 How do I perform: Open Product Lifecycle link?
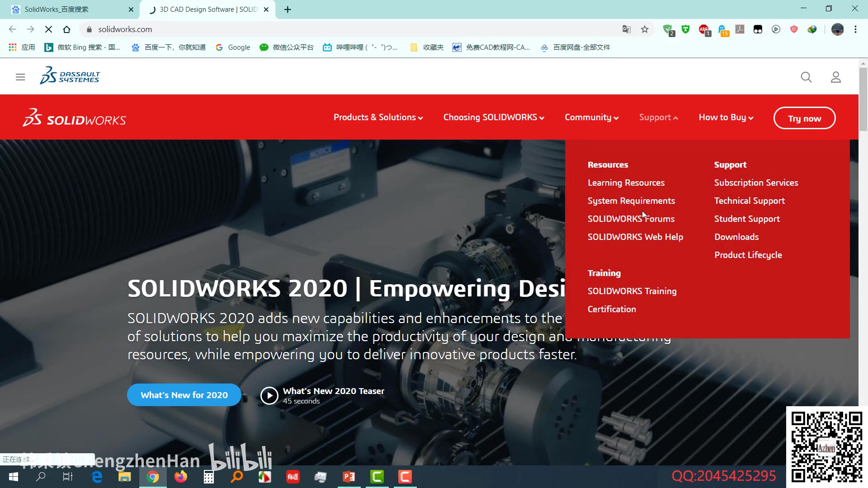(x=748, y=255)
